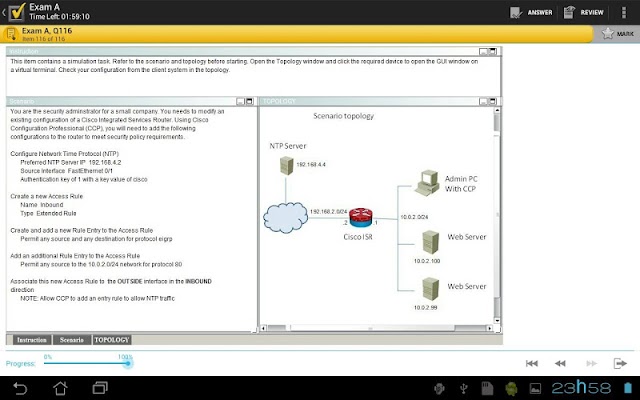Screen dimensions: 640x400
Task: Tap the Android home button
Action: pyautogui.click(x=60, y=388)
